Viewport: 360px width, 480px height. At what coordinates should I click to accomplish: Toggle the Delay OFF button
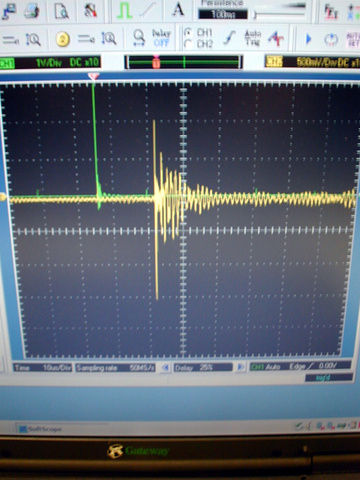[162, 38]
